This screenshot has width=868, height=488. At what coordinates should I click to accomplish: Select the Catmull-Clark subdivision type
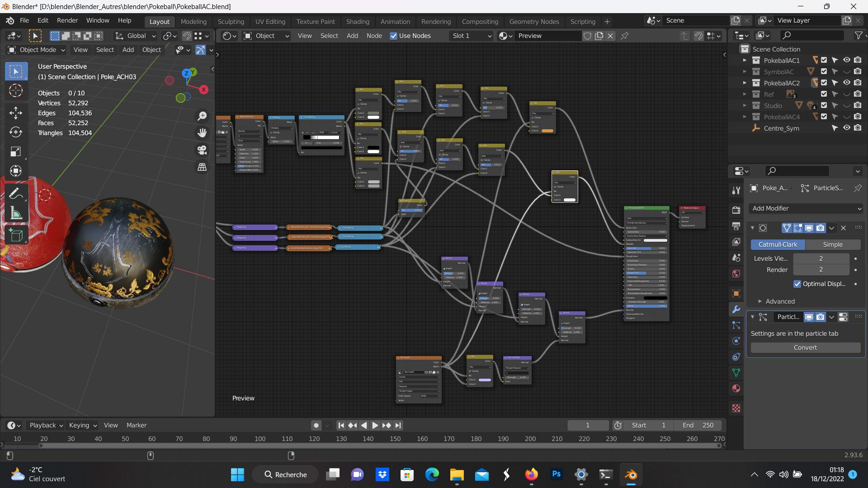coord(778,244)
